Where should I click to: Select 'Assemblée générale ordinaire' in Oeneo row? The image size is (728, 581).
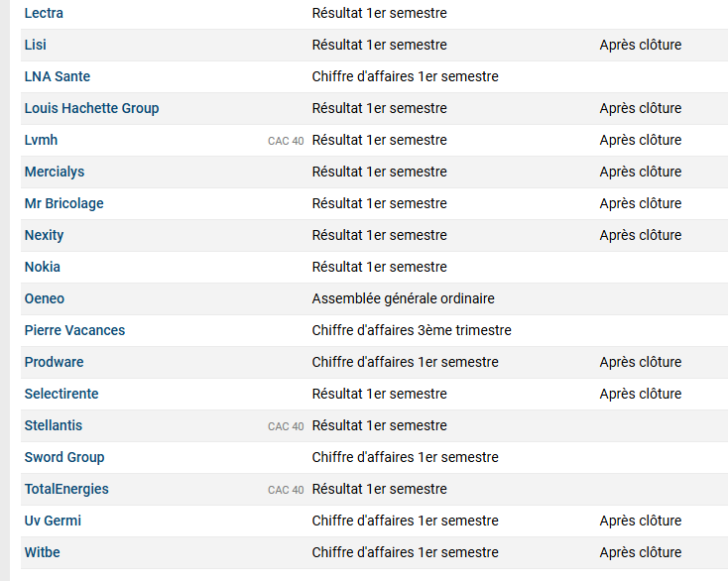(403, 298)
